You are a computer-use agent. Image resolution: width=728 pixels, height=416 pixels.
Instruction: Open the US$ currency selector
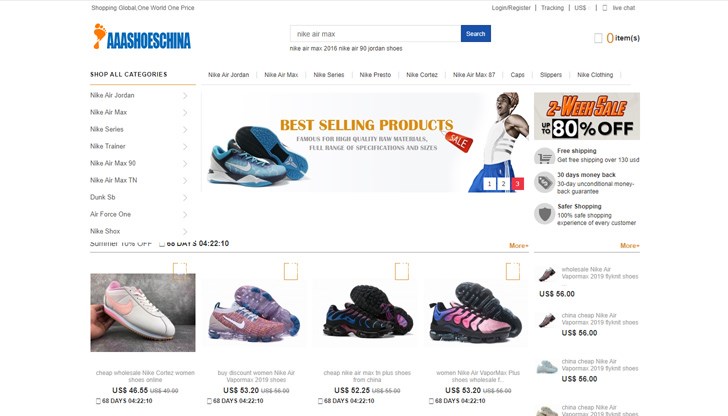582,8
